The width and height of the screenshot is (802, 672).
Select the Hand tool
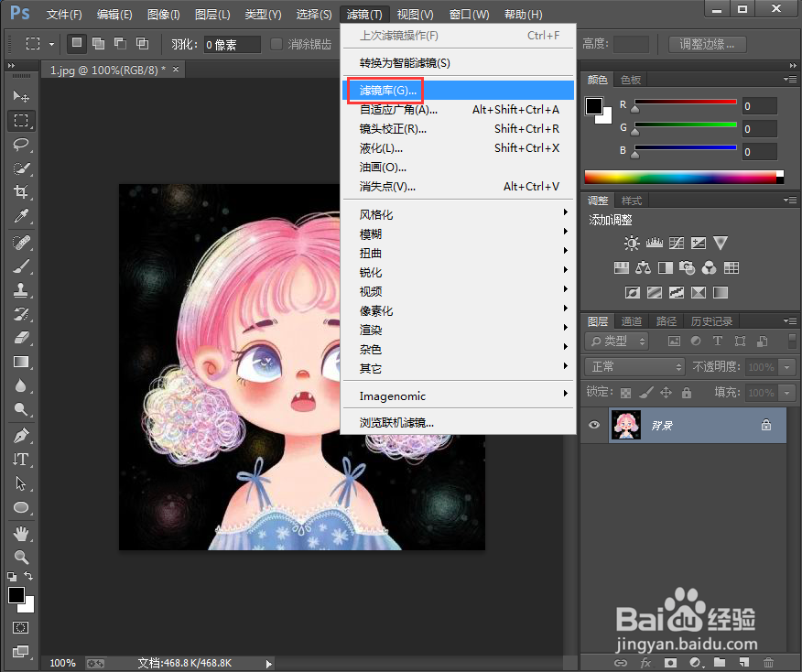point(21,534)
